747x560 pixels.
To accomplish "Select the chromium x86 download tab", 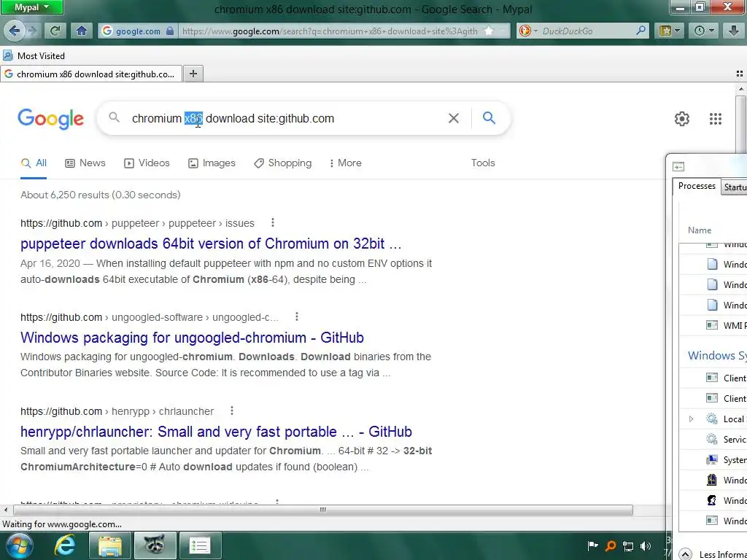I will coord(91,74).
